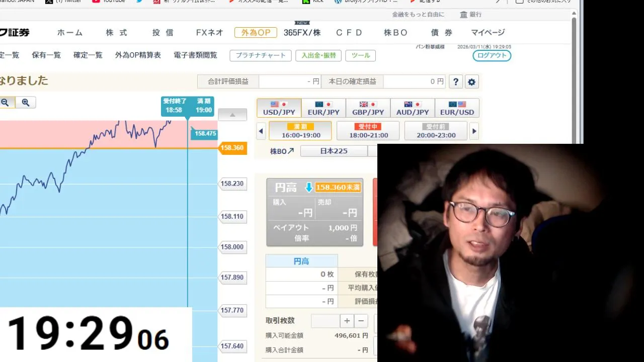This screenshot has height=362, width=644.
Task: Select the 円高 158.360未満 ticket panel
Action: [x=315, y=212]
